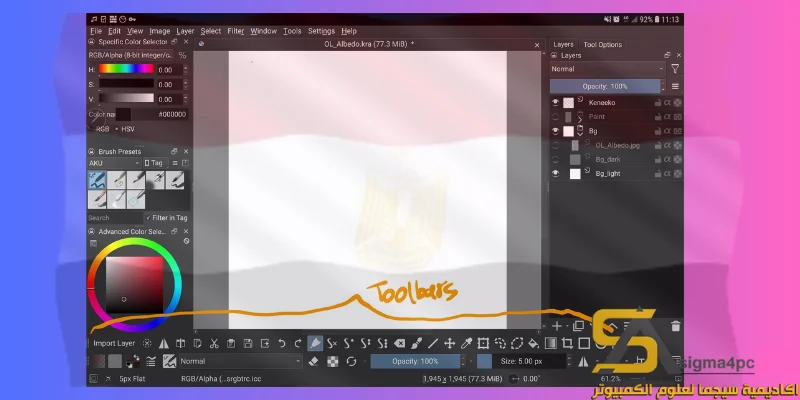Hide the Bg_light layer
Screen dimensions: 800x400
pos(556,173)
